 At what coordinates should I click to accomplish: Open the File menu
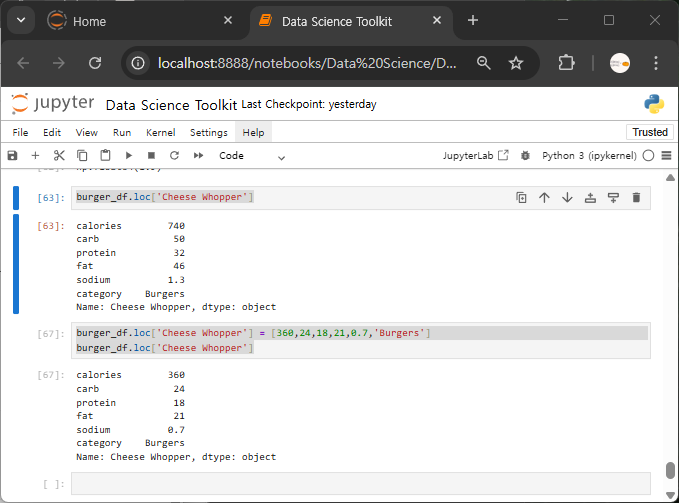20,132
